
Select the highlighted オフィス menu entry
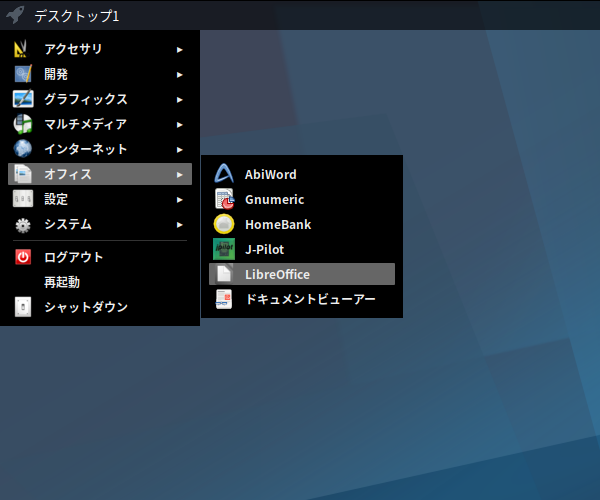coord(100,174)
